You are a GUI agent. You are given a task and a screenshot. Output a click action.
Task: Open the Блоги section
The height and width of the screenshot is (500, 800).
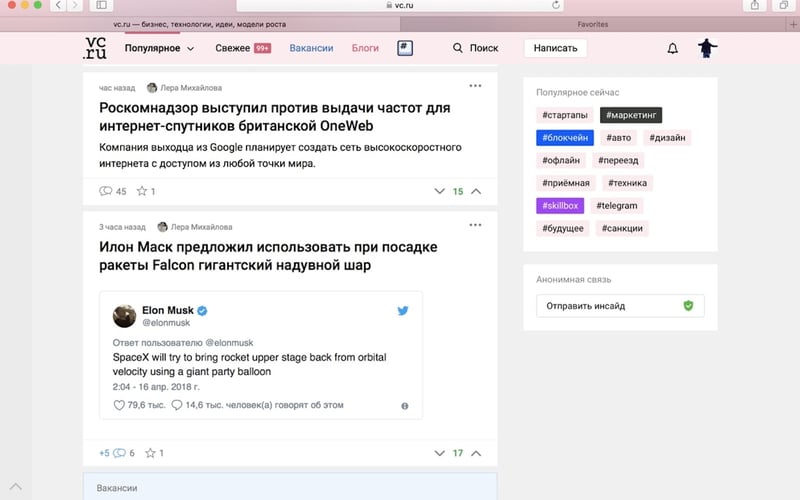tap(365, 48)
